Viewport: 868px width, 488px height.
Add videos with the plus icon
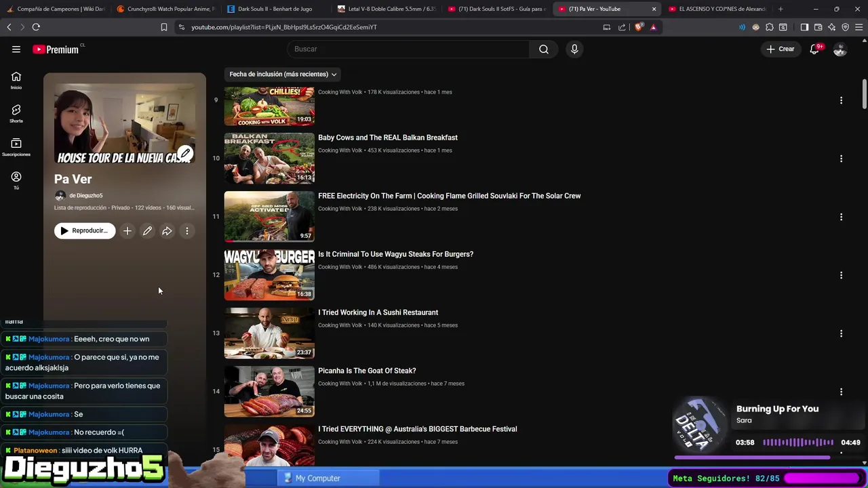(x=127, y=231)
